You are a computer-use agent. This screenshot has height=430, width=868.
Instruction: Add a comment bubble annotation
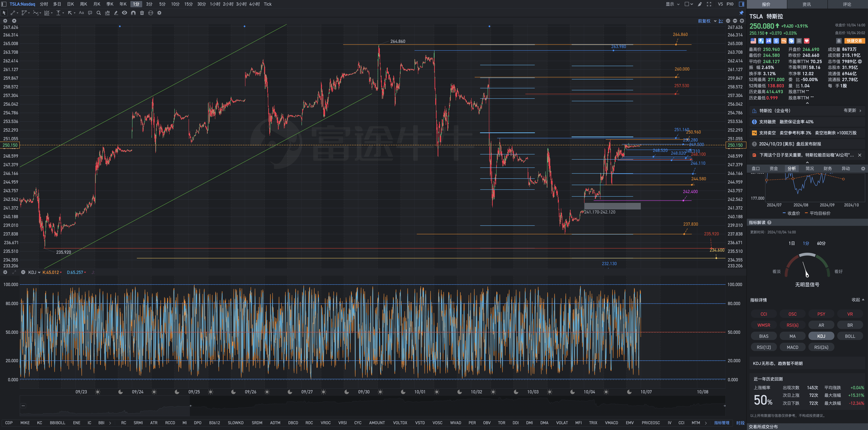(x=90, y=13)
